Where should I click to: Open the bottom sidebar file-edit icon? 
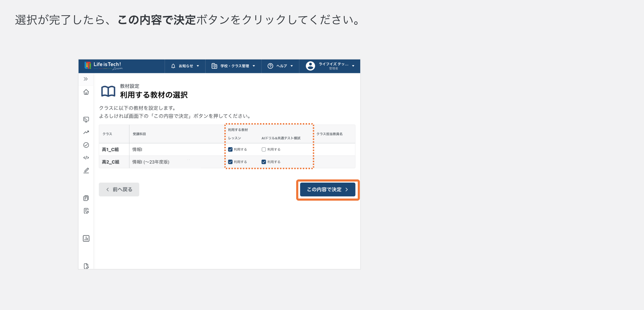[86, 266]
